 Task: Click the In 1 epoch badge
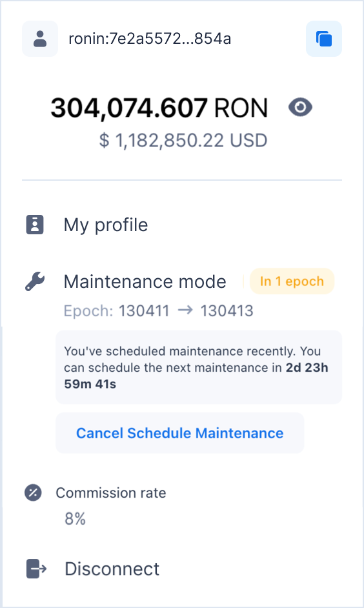pyautogui.click(x=292, y=281)
